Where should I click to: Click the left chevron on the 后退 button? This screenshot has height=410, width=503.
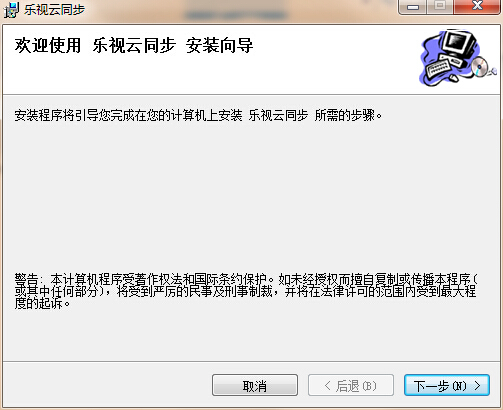[328, 386]
